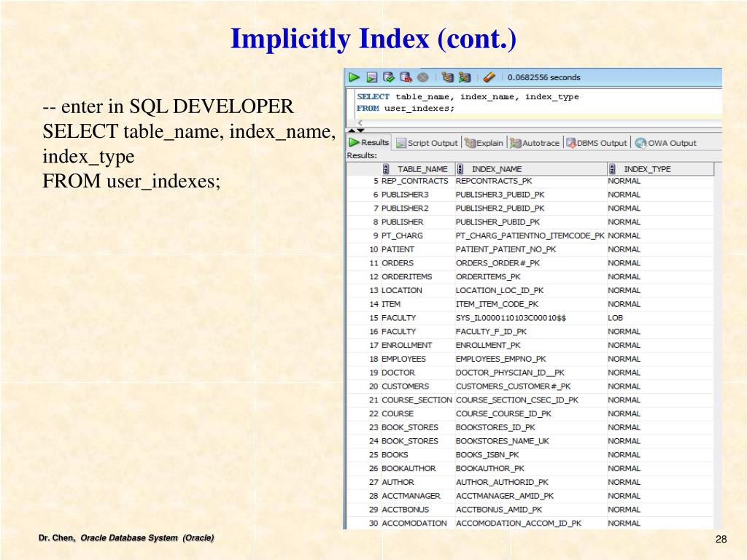Switch to the Results tab
Image resolution: width=747 pixels, height=560 pixels.
[369, 142]
